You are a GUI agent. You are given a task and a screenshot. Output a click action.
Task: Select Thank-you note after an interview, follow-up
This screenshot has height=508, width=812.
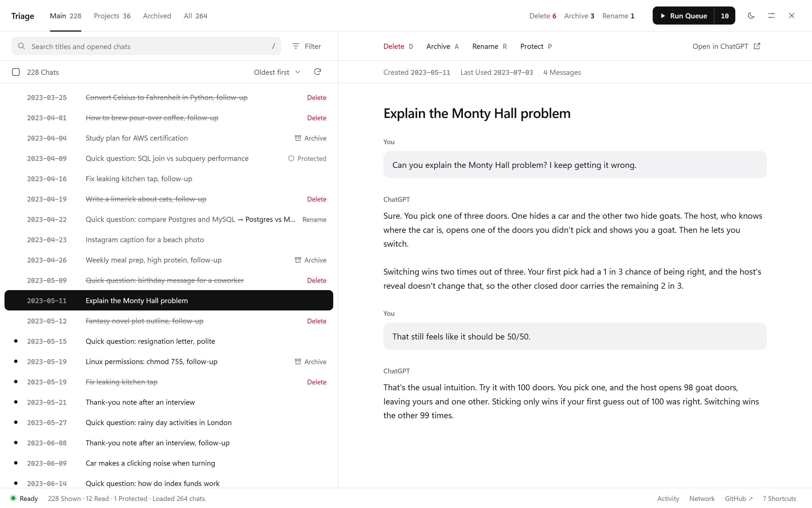(169, 443)
